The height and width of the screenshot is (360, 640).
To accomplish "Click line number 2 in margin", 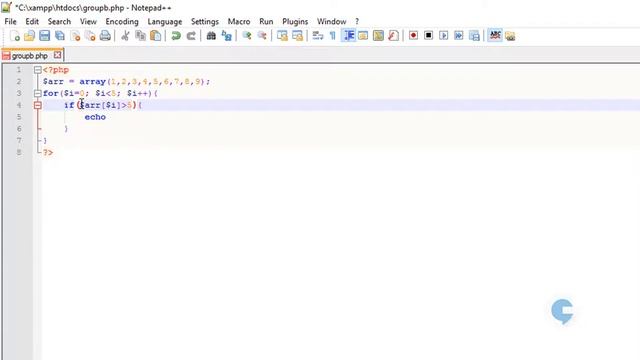I will point(19,82).
